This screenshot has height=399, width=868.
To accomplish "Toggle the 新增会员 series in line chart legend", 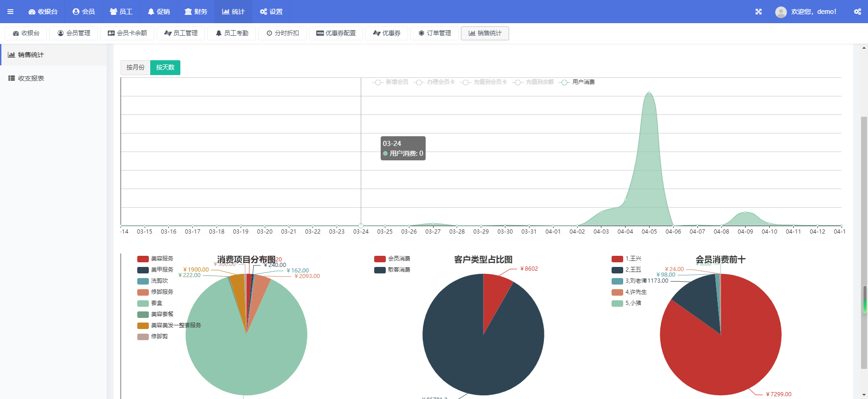I will point(390,82).
